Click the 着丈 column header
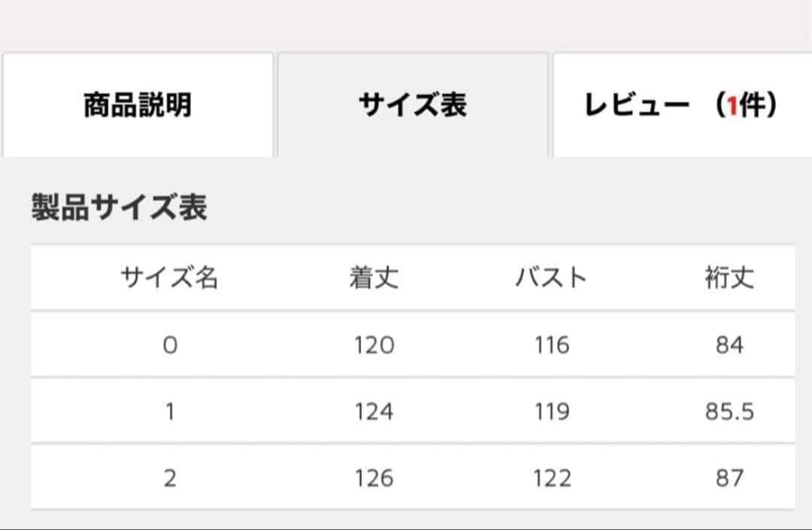The height and width of the screenshot is (530, 812). pyautogui.click(x=374, y=279)
